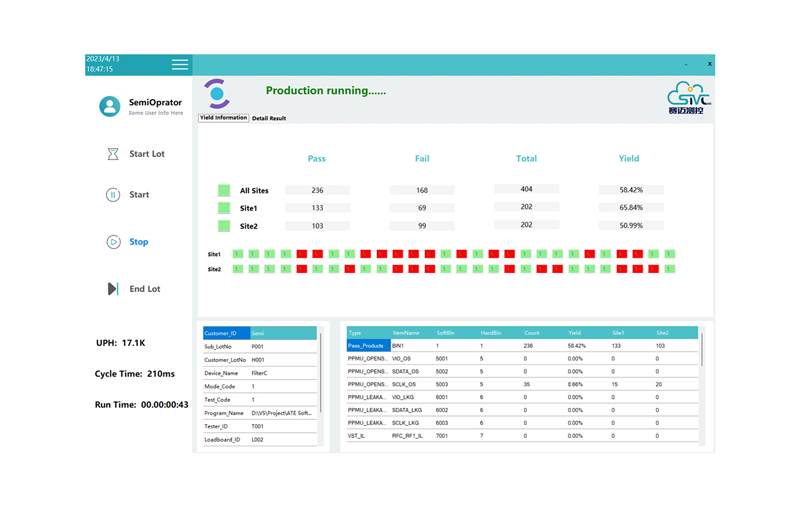Click the All Sites Fail value 168
Screen dimensions: 800x507
coord(422,190)
